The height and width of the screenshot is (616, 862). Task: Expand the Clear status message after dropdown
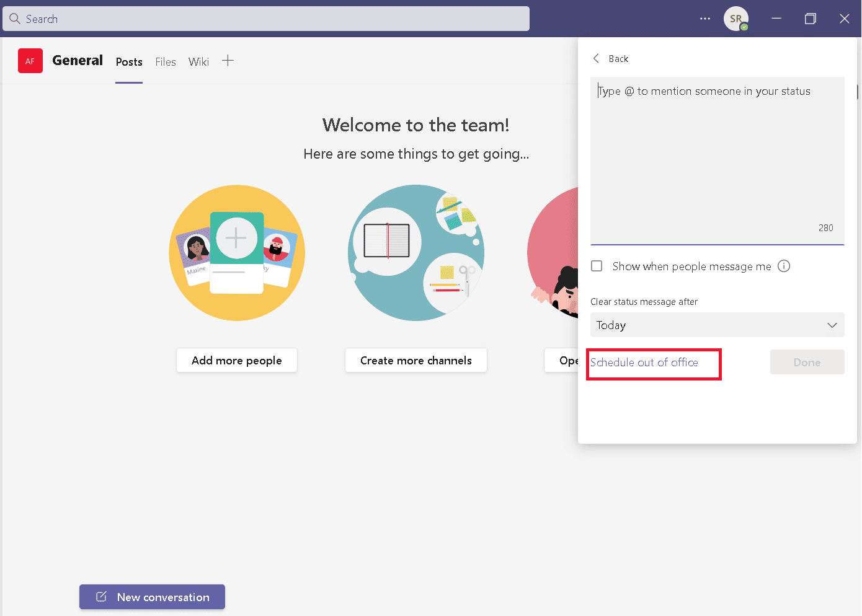(x=717, y=325)
